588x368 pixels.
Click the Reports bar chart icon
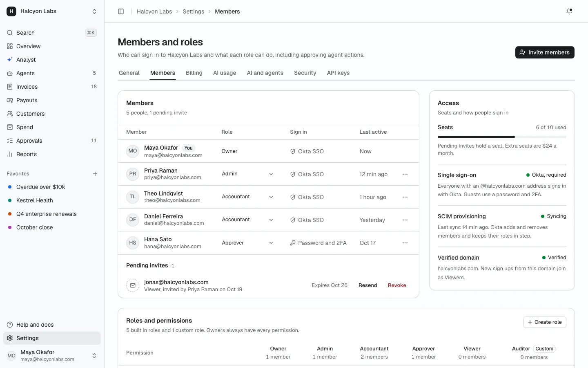tap(10, 154)
